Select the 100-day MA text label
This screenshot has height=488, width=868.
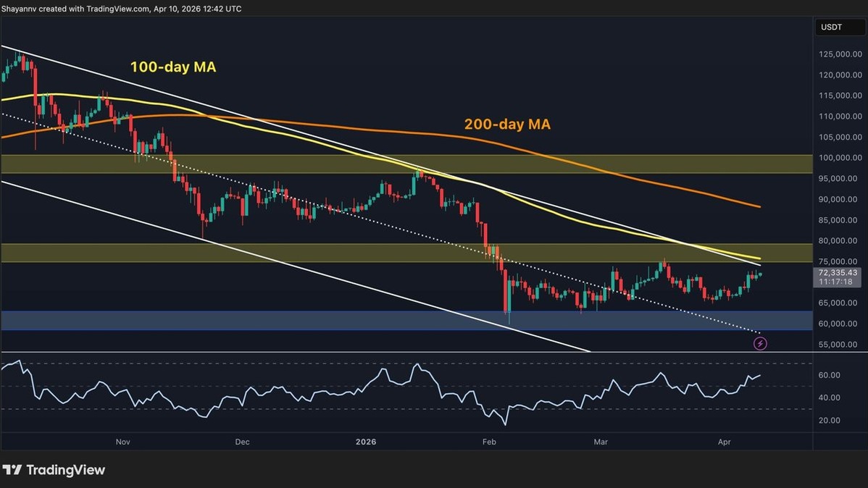click(x=172, y=67)
